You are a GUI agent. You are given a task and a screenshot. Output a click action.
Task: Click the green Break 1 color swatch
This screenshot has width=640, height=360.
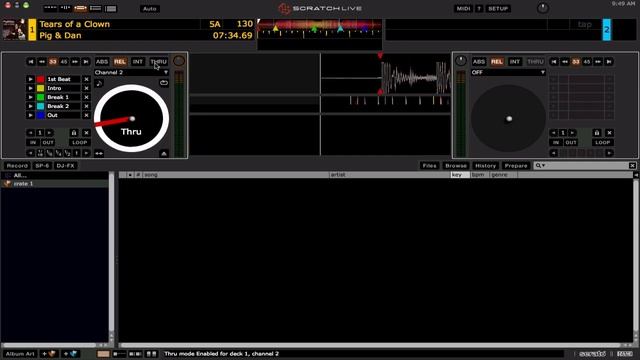(x=40, y=97)
